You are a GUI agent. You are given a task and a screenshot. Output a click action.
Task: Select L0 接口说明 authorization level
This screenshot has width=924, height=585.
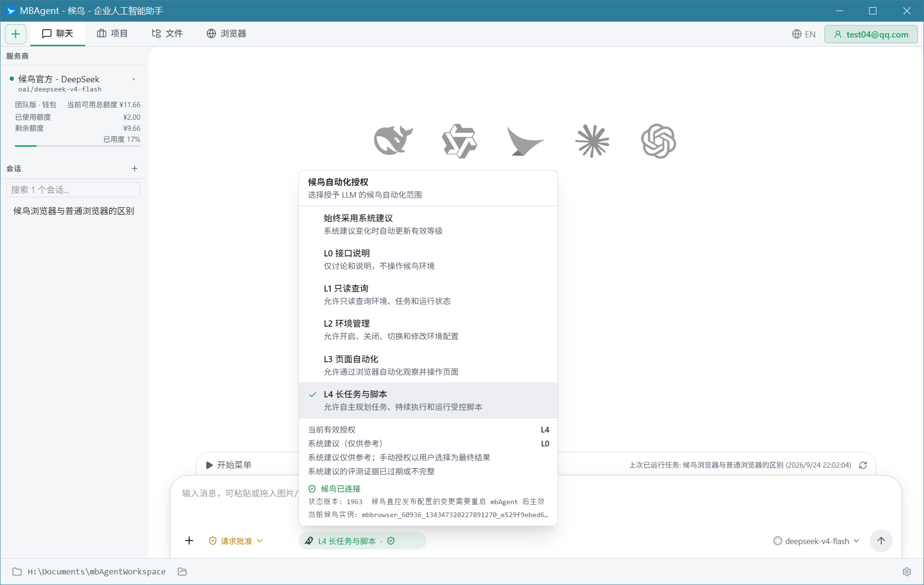point(428,259)
